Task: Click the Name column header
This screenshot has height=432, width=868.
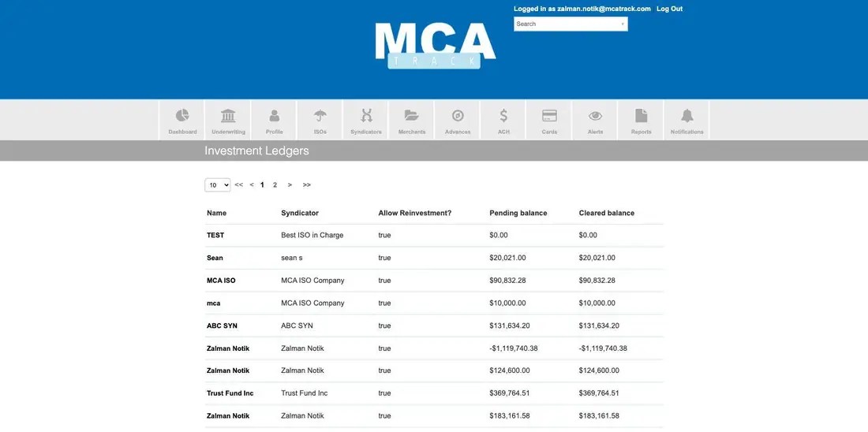Action: point(216,213)
